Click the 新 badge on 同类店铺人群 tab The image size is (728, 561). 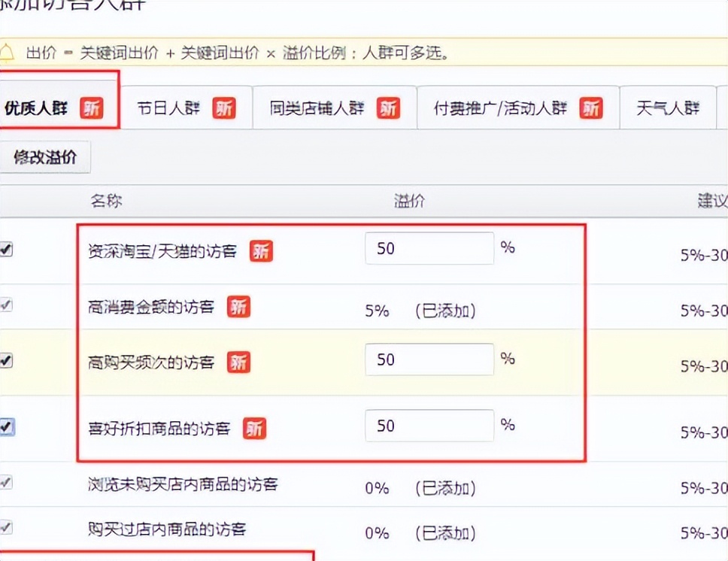pyautogui.click(x=389, y=108)
